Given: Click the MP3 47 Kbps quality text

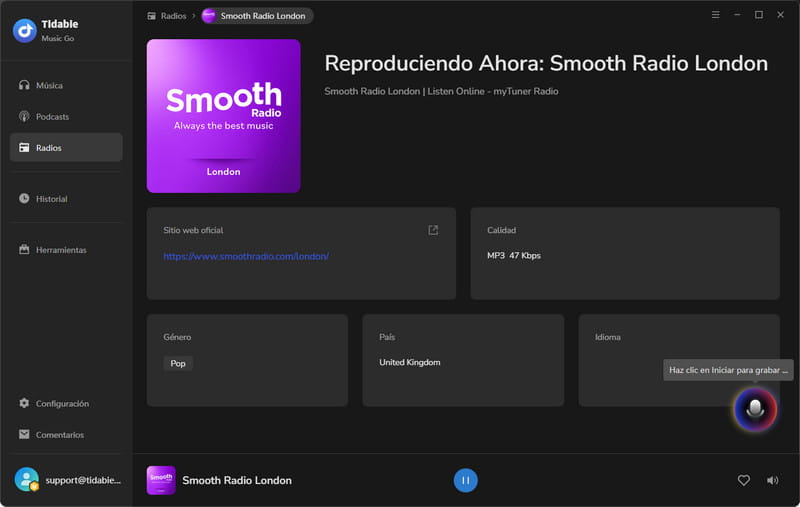Looking at the screenshot, I should click(x=514, y=256).
